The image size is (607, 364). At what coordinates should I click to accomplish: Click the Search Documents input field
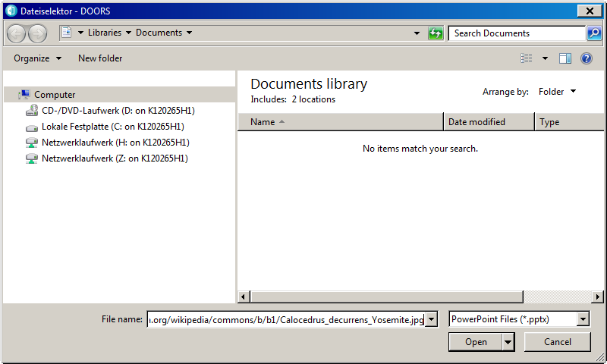pos(516,33)
